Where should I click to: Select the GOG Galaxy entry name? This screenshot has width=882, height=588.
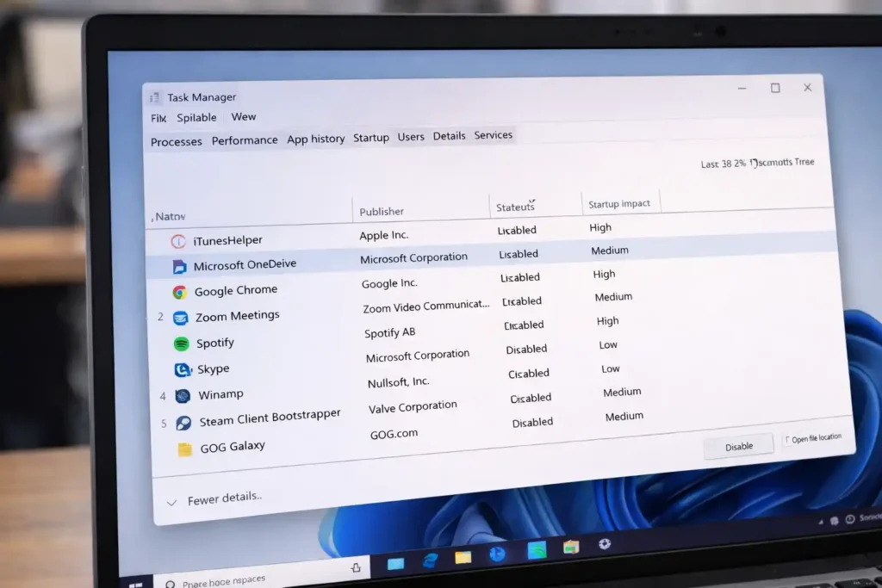[x=233, y=447]
